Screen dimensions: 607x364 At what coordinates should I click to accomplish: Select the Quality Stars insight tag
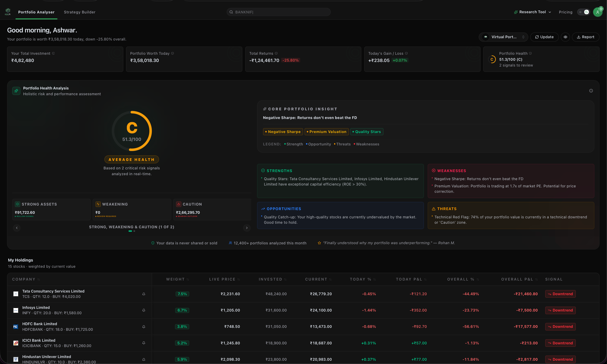(x=367, y=132)
